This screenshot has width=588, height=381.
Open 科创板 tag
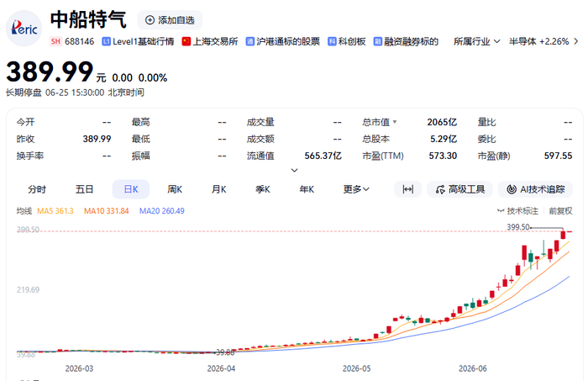click(x=347, y=41)
